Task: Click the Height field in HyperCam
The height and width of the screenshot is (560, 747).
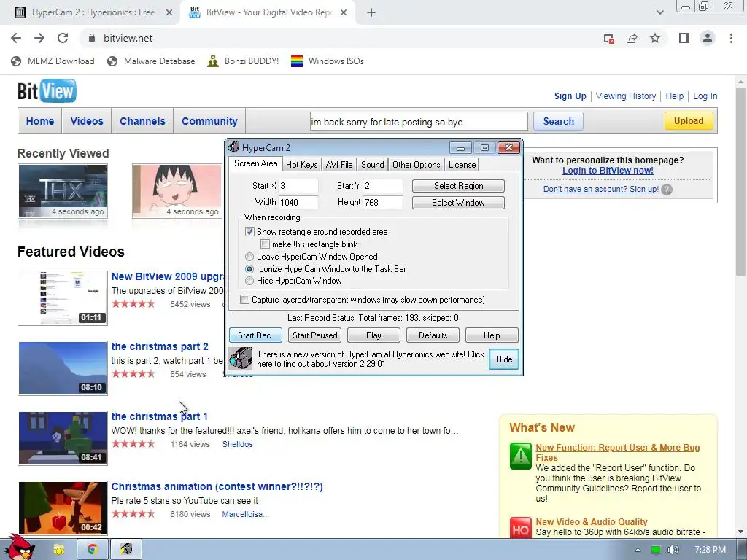Action: pyautogui.click(x=383, y=203)
